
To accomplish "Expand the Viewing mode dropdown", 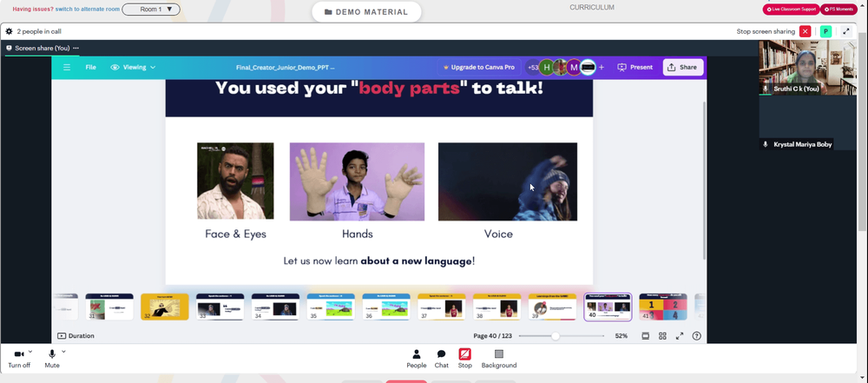I will [133, 68].
